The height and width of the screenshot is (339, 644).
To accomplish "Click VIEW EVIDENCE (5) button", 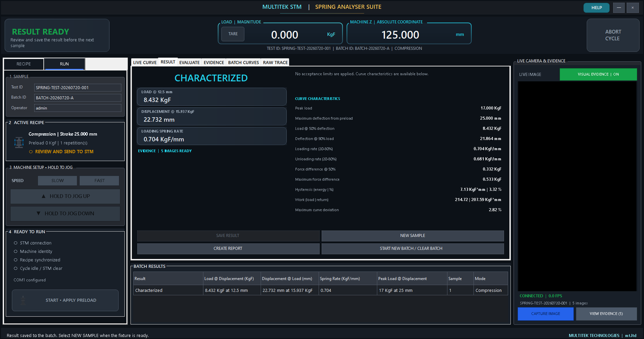I will [606, 314].
